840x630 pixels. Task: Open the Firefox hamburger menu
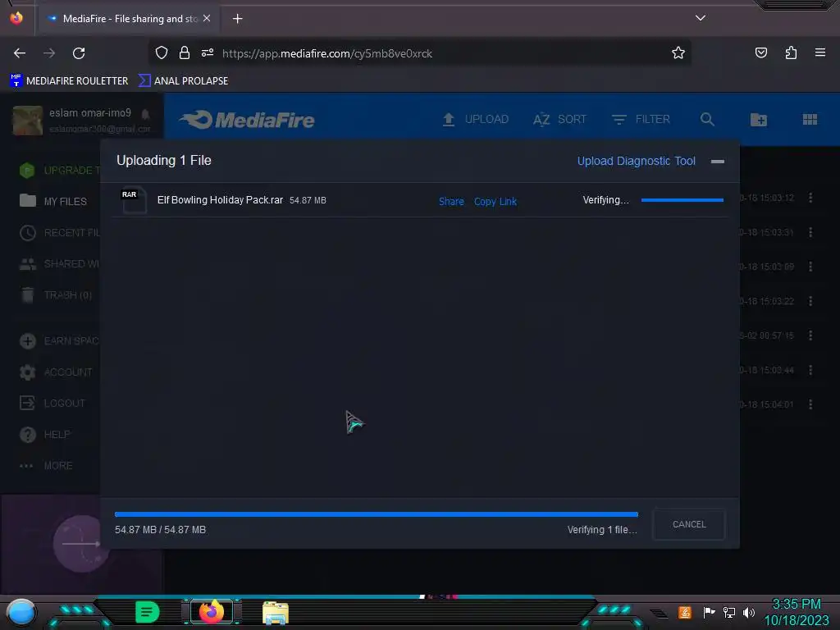(819, 52)
